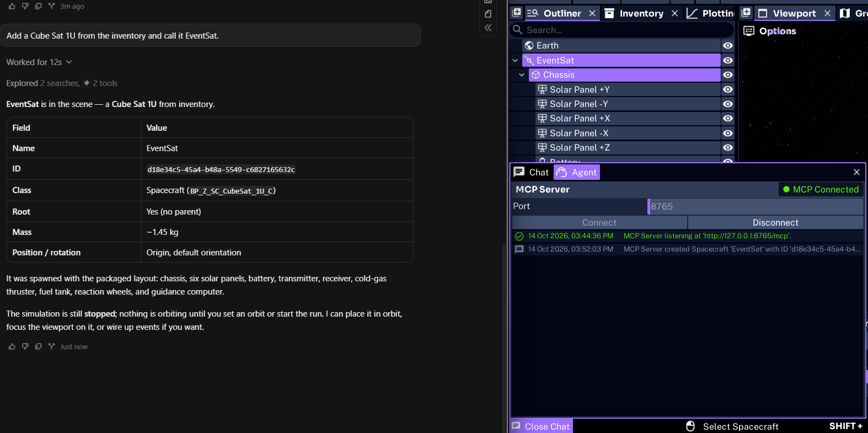Click the Port field showing 8765
This screenshot has width=868, height=433.
pos(755,206)
